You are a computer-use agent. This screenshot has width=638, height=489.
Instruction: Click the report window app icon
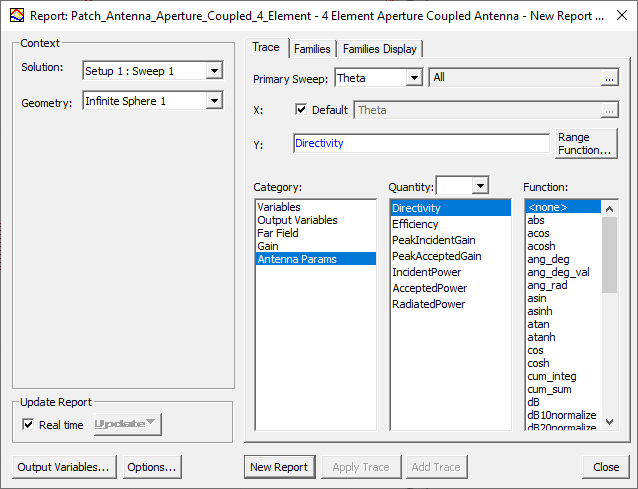point(17,15)
